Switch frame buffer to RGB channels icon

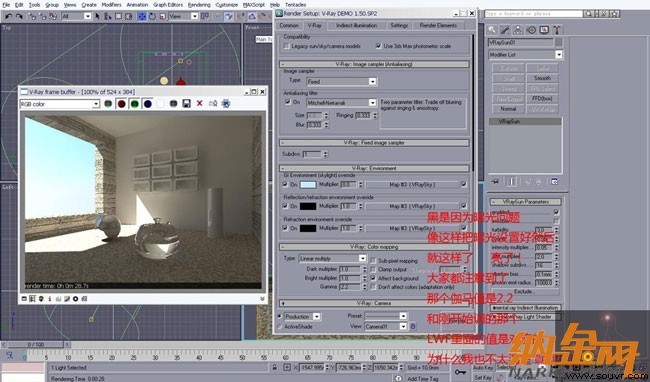[x=108, y=104]
